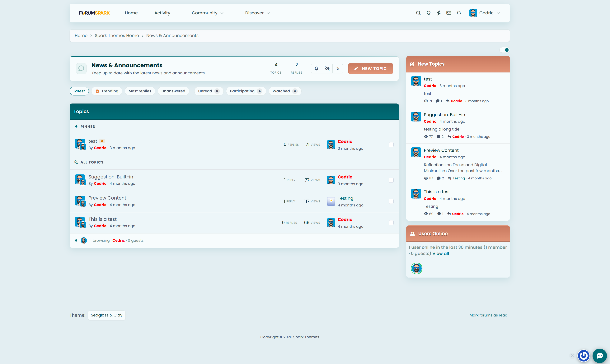Screen dimensions: 610x364
Task: Open the Activity nav item
Action: click(162, 13)
